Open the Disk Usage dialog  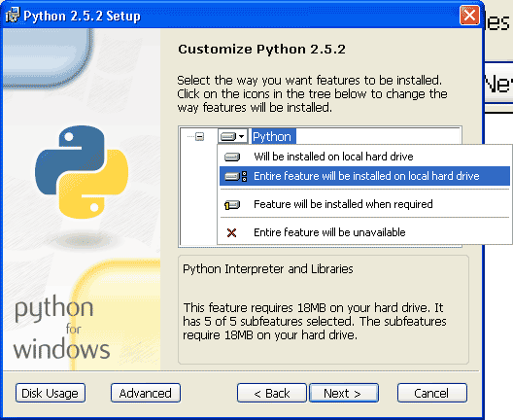point(51,393)
